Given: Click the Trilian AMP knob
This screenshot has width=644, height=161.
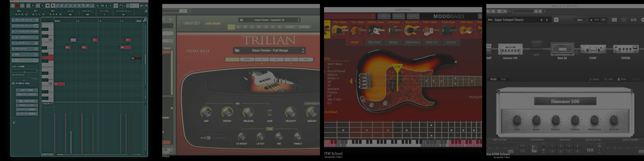Looking at the screenshot, I should click(x=206, y=112).
